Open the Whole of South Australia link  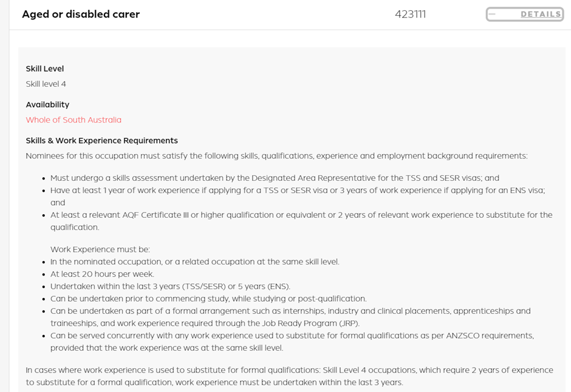click(x=74, y=120)
